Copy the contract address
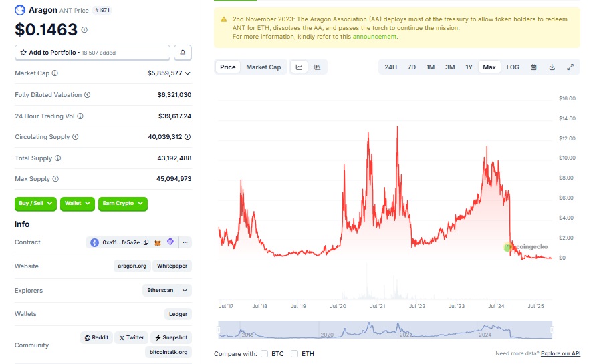 point(146,242)
